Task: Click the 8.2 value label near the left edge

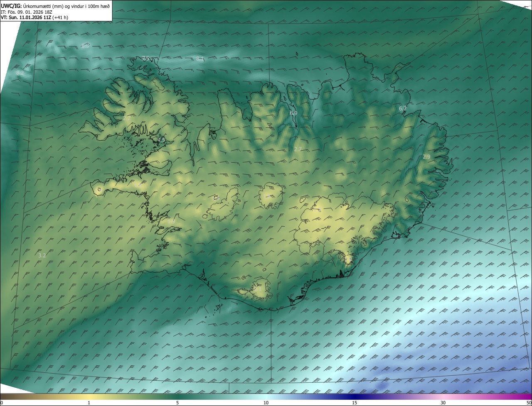Action: 20,73
